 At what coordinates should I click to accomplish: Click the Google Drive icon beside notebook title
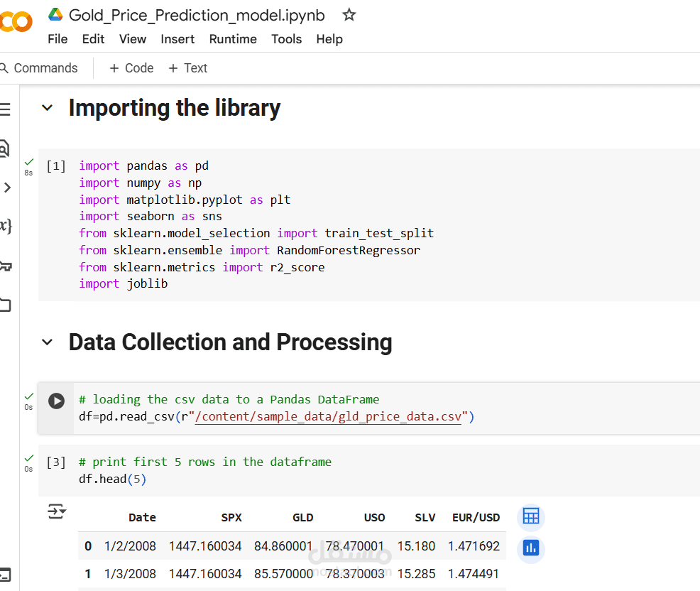point(56,15)
